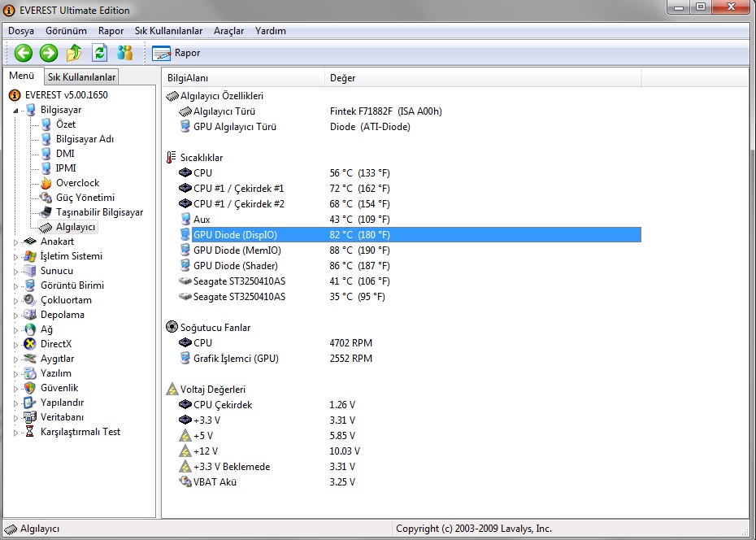Open the Araçlar menu

(x=229, y=31)
